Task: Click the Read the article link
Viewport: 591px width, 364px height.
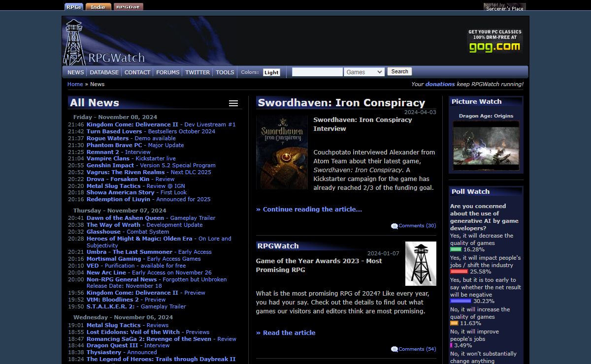Action: click(x=286, y=333)
